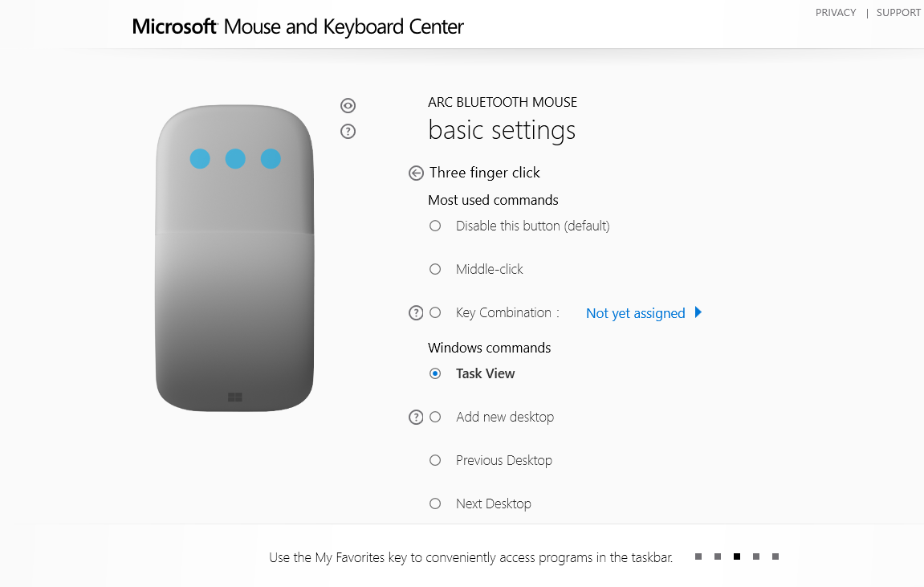Expand the Key Combination assignment arrow

698,313
